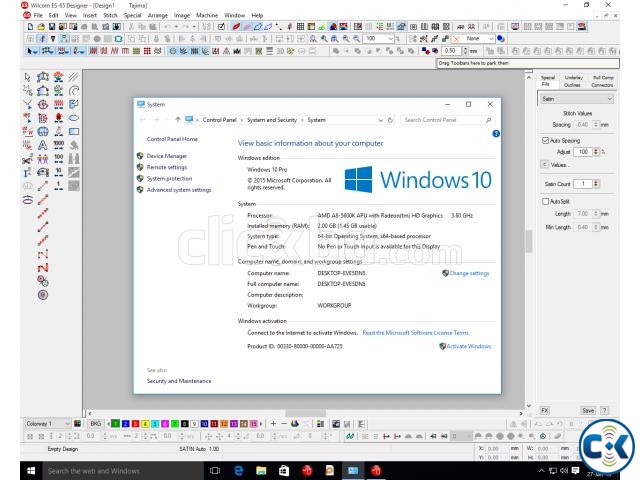This screenshot has height=480, width=640.
Task: Click the Satin Count value field
Action: click(583, 184)
